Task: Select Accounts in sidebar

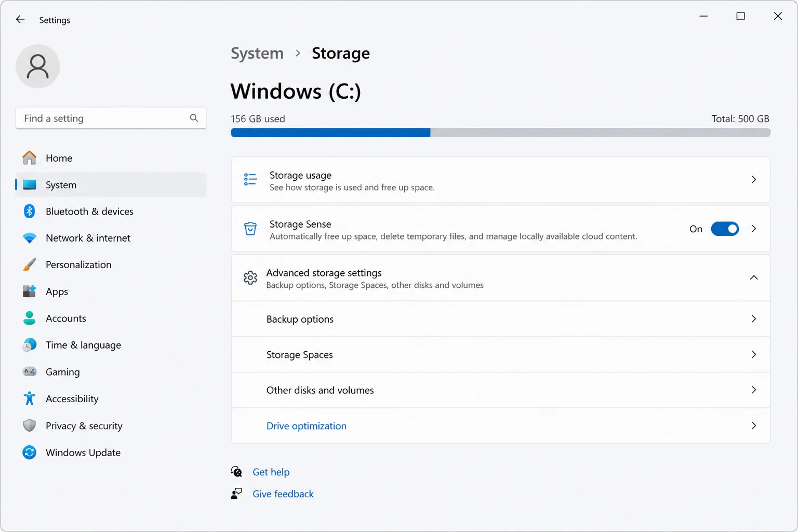Action: point(111,318)
